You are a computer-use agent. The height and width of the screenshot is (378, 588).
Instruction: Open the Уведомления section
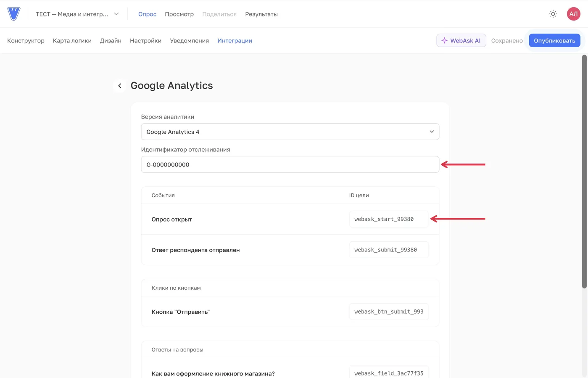pyautogui.click(x=189, y=41)
